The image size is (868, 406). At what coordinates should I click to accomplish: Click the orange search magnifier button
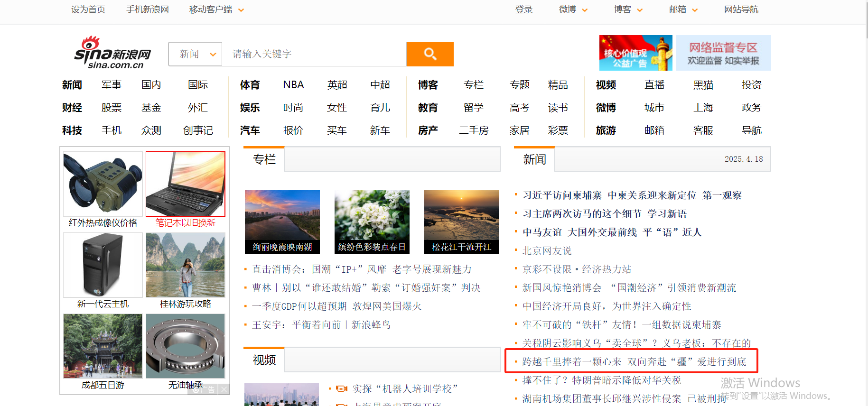[430, 54]
